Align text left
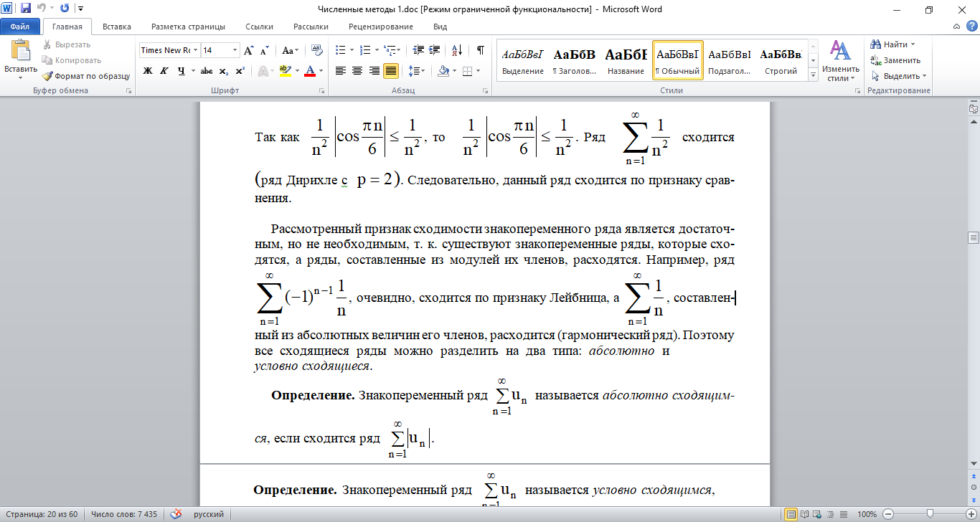The image size is (980, 522). (340, 70)
